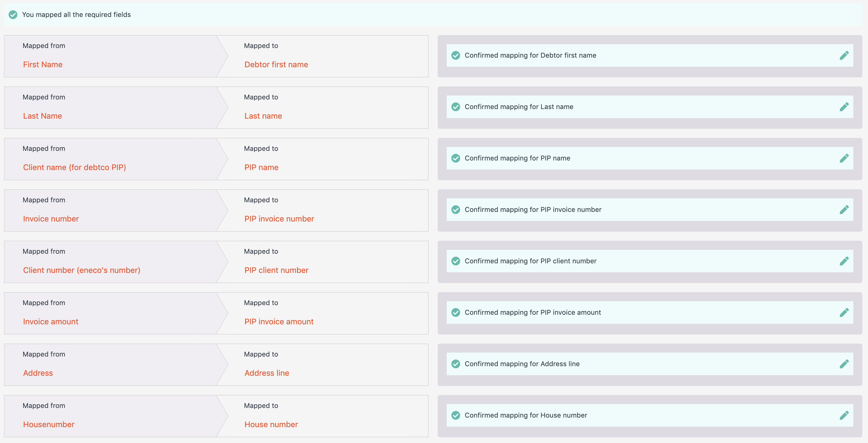Click green check on 'mapped all required fields'
The width and height of the screenshot is (868, 443).
(13, 14)
